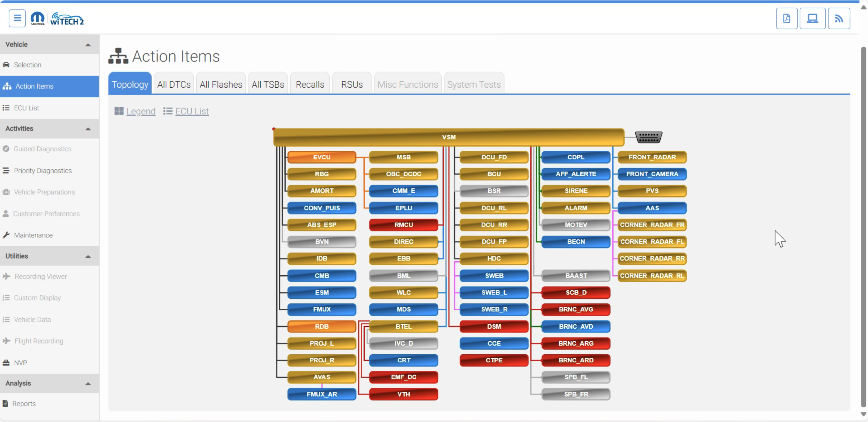Click the list icon beside Custom Display
The width and height of the screenshot is (868, 422).
(6, 298)
